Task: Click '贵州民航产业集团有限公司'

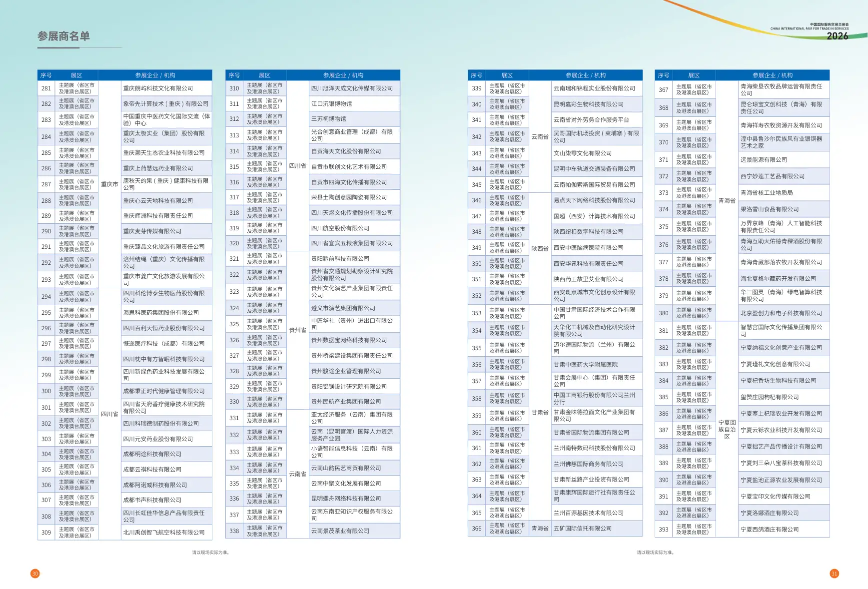Action: tap(346, 402)
